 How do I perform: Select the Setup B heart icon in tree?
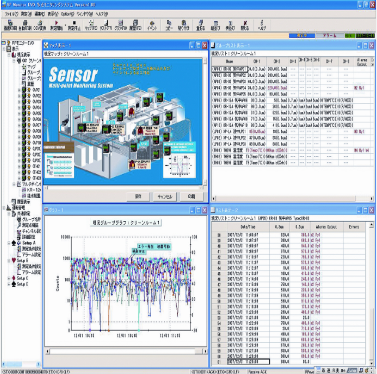click(x=14, y=260)
